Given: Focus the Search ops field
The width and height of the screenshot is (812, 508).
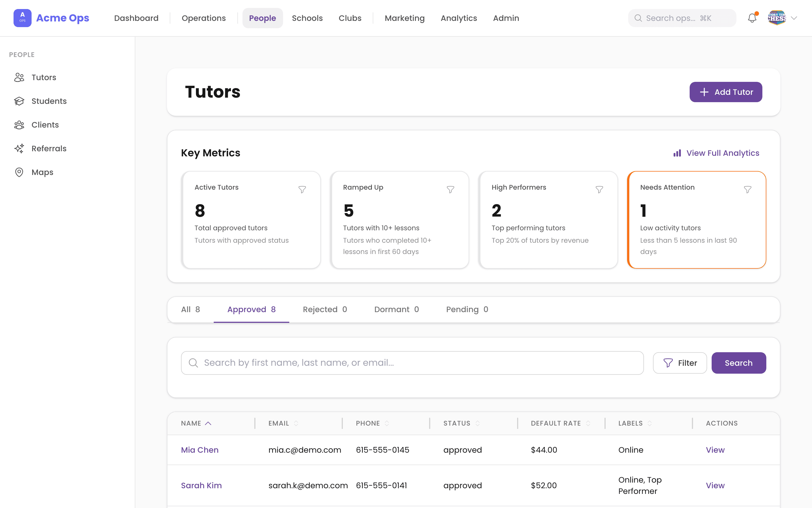Looking at the screenshot, I should click(682, 18).
